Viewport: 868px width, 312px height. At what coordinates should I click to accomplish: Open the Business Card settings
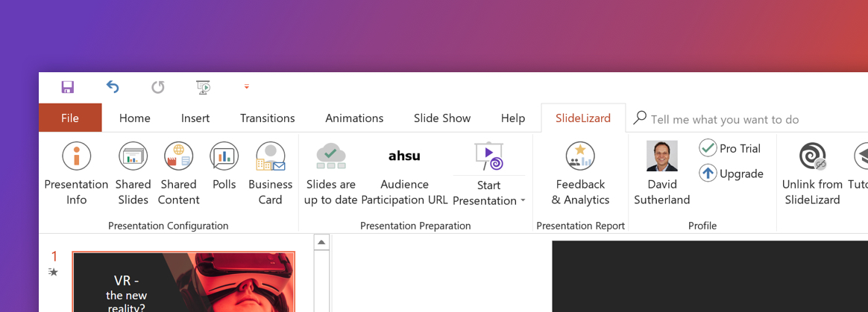[270, 174]
